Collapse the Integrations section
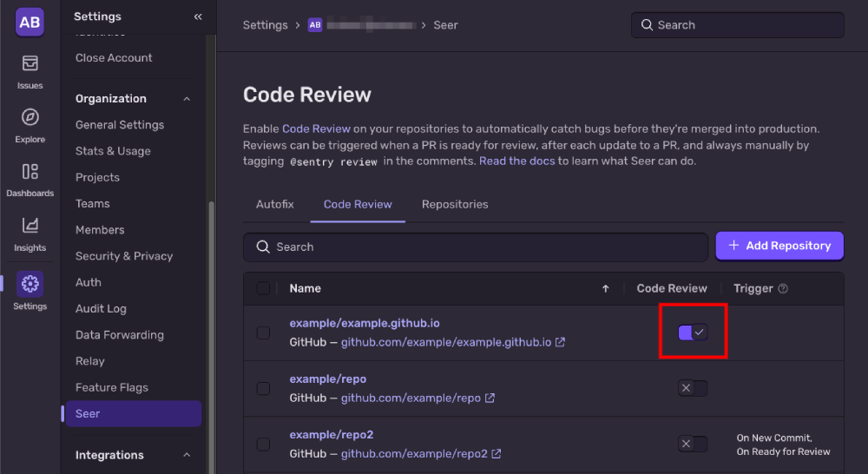The height and width of the screenshot is (474, 868). pyautogui.click(x=187, y=455)
